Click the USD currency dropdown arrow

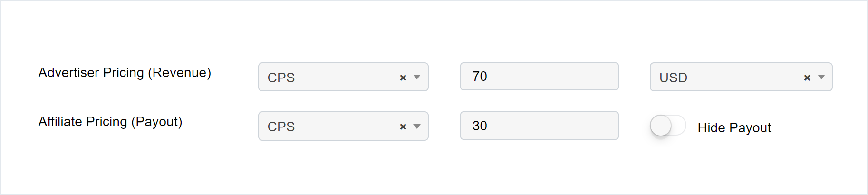click(821, 77)
